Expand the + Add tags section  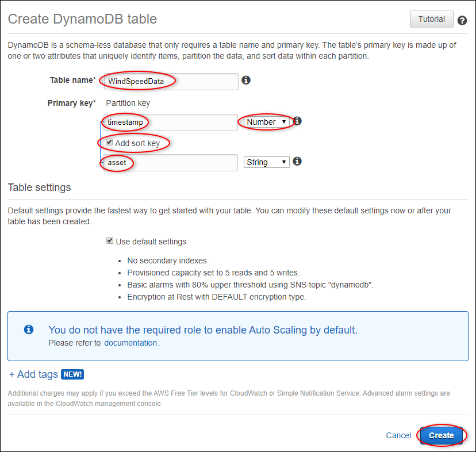pyautogui.click(x=33, y=374)
